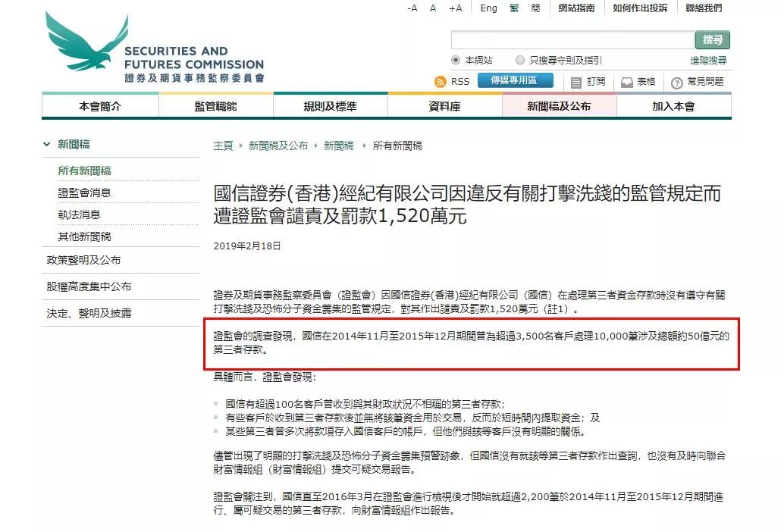Click the 常見問題 FAQ text link
This screenshot has height=532, width=784.
tap(705, 82)
